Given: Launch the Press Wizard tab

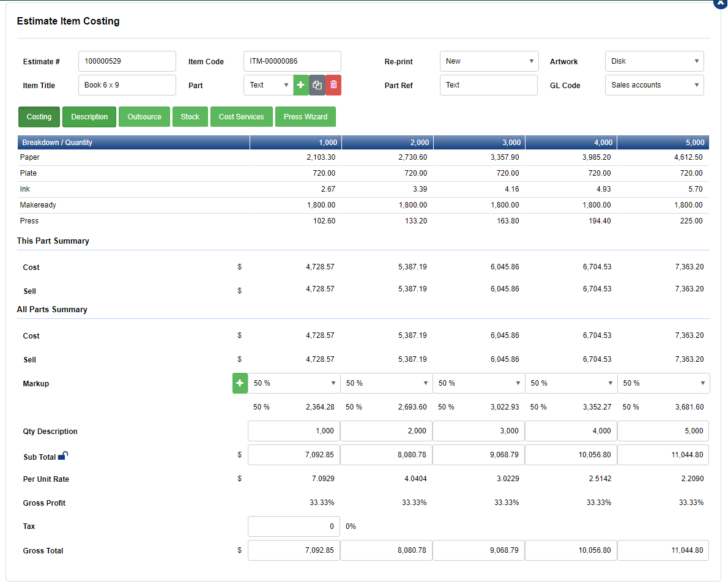Looking at the screenshot, I should tap(305, 116).
